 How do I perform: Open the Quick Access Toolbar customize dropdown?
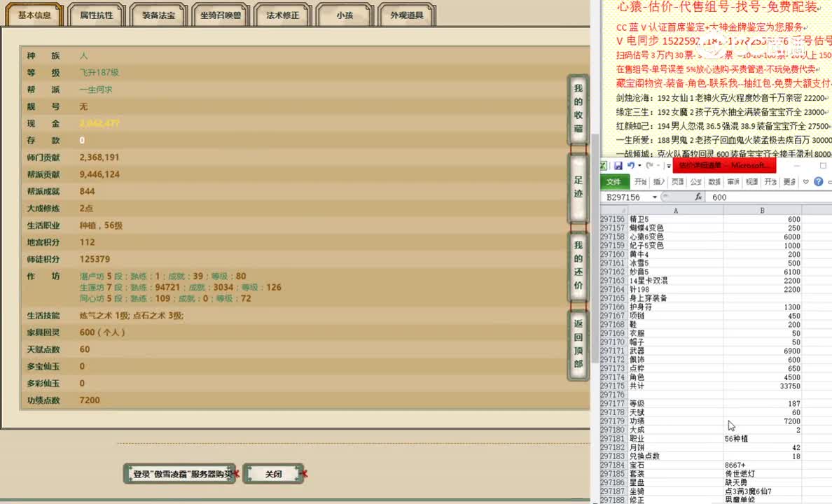click(x=667, y=165)
